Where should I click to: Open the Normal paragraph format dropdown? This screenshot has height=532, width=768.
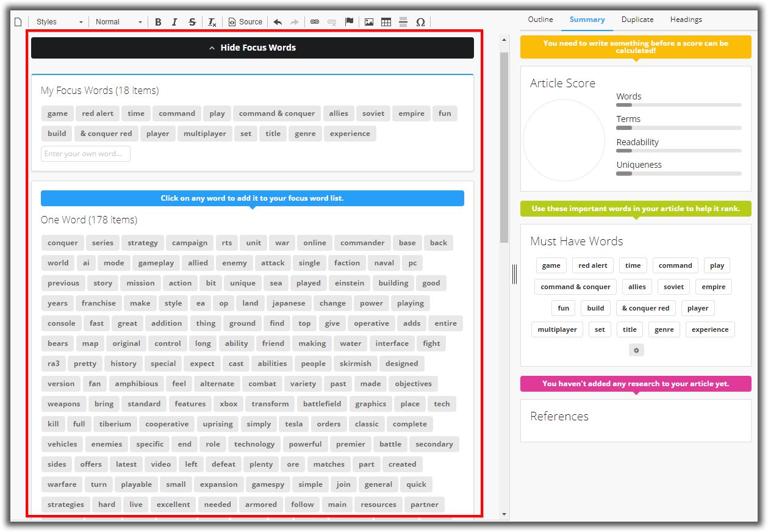pyautogui.click(x=119, y=22)
